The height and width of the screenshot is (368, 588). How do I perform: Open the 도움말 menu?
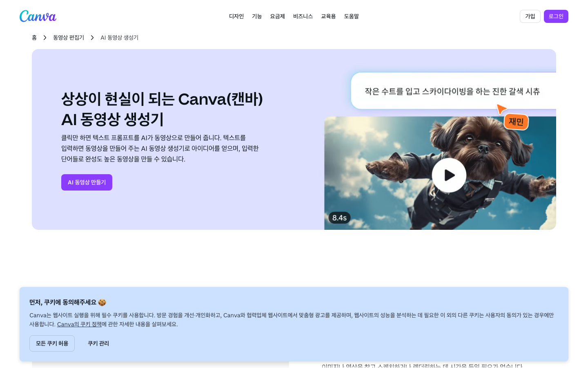point(351,16)
